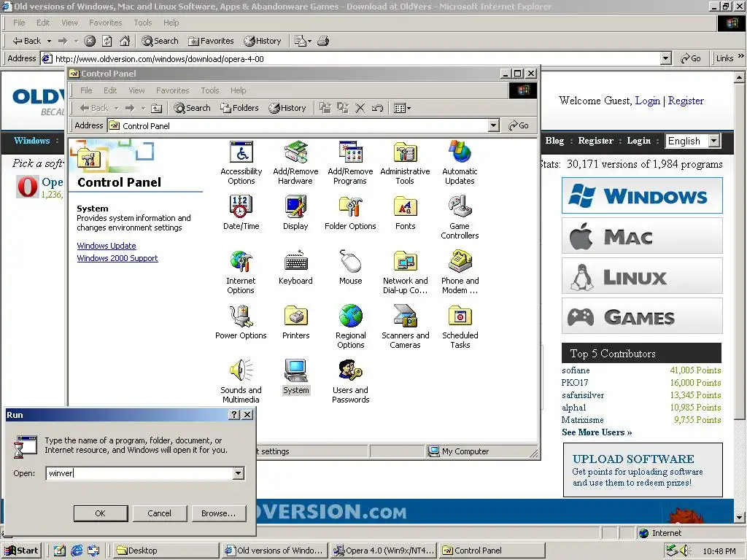Open the Fonts folder icon

click(x=405, y=213)
